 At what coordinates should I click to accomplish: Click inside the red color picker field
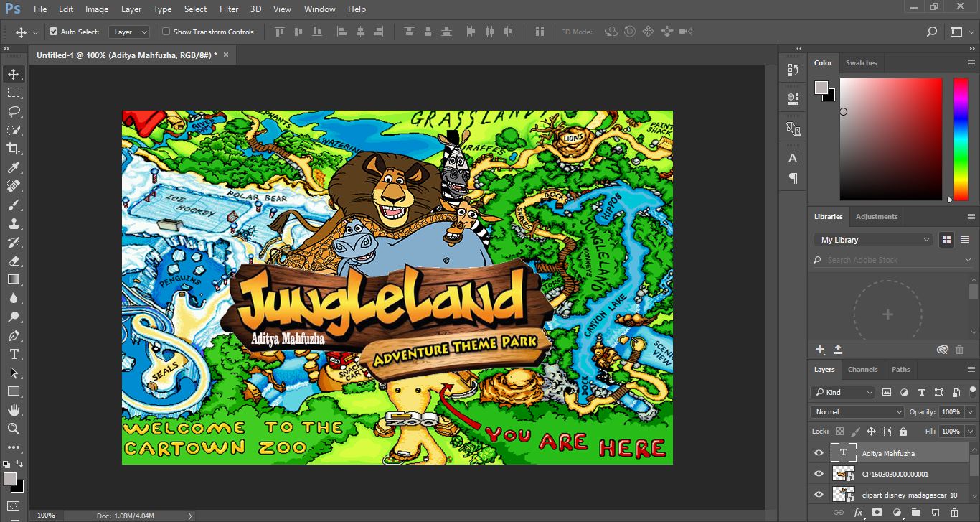(891, 139)
